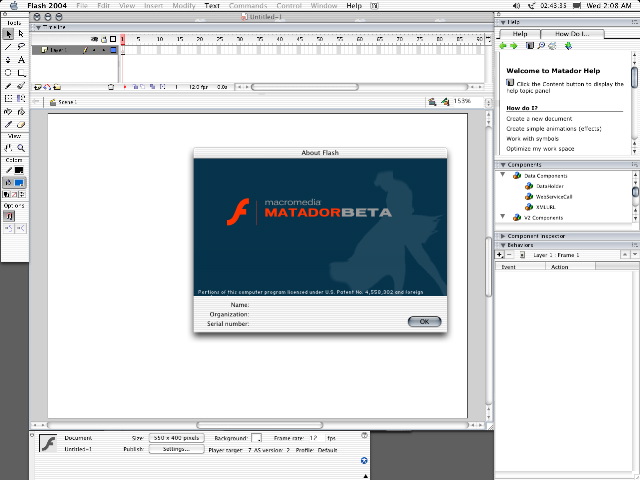Collapse V2 Components tree node
640x480 pixels.
point(503,216)
